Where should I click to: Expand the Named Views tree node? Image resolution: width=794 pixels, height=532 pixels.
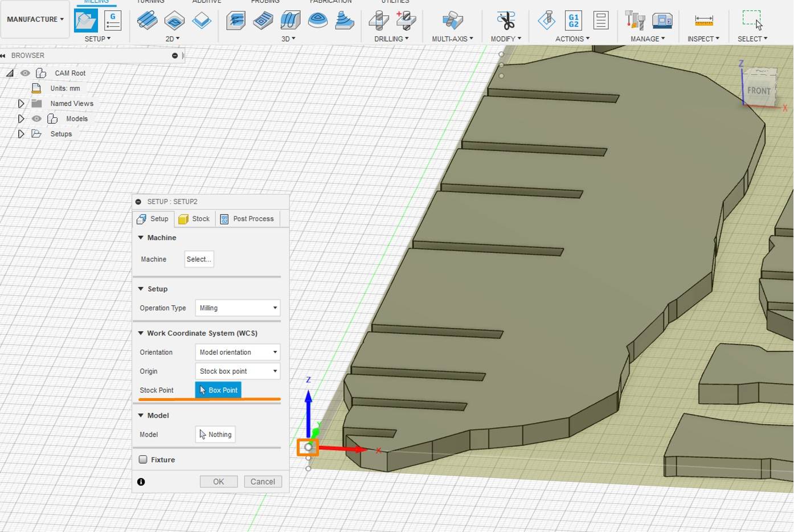pyautogui.click(x=21, y=104)
